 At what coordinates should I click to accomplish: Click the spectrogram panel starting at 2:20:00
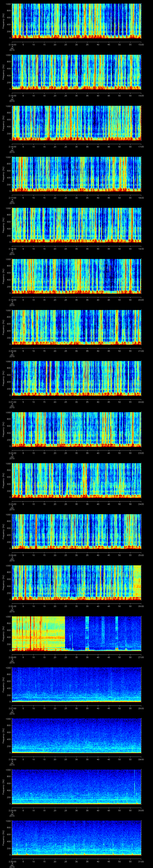tap(76, 327)
